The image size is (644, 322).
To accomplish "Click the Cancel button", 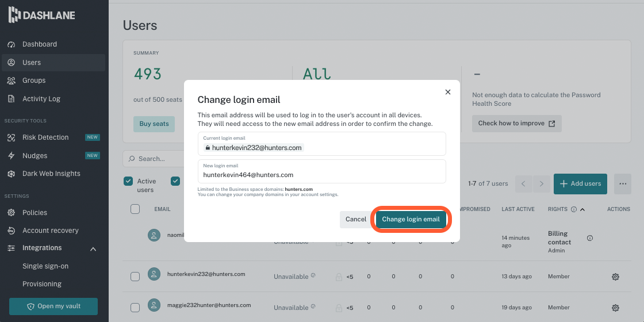I will pos(356,219).
